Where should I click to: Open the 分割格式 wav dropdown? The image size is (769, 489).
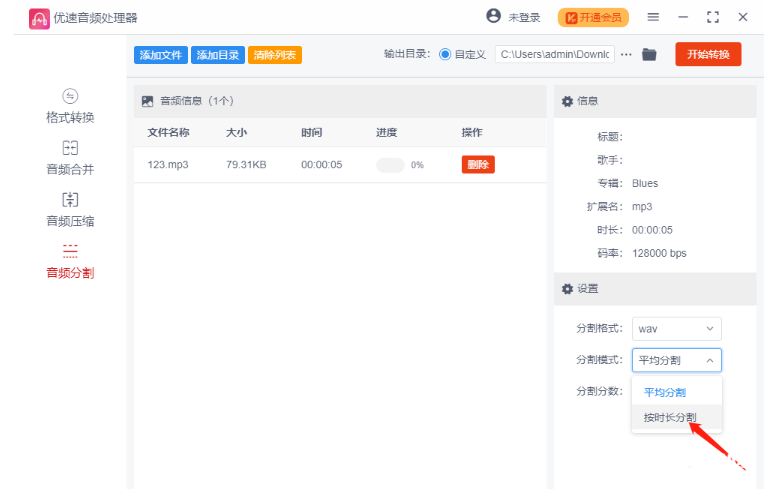click(677, 329)
